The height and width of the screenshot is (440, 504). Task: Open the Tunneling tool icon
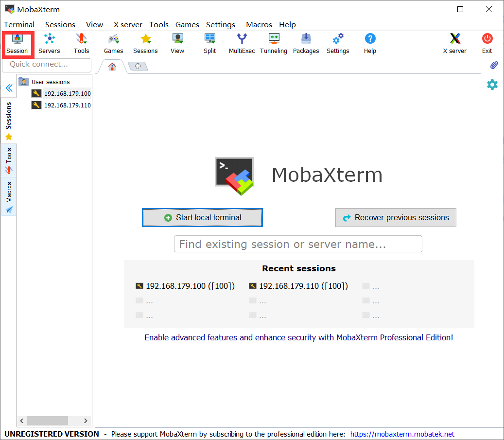(274, 44)
